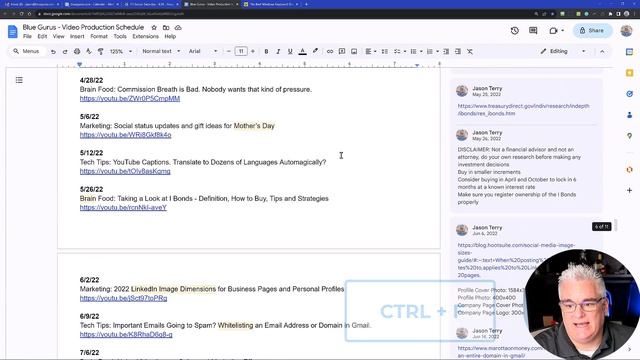Image resolution: width=640 pixels, height=360 pixels.
Task: Open the youtu.be/ZWr0P5CmpMM link
Action: tap(130, 99)
